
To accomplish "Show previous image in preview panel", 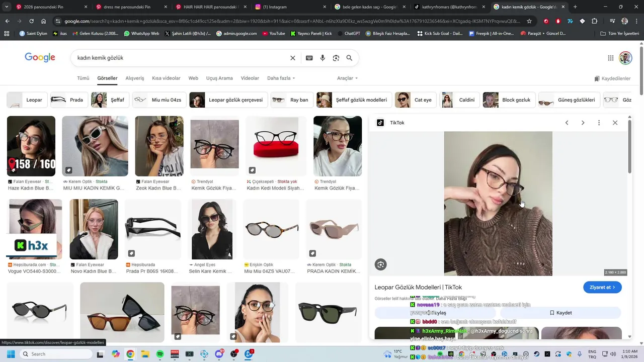I will [567, 123].
